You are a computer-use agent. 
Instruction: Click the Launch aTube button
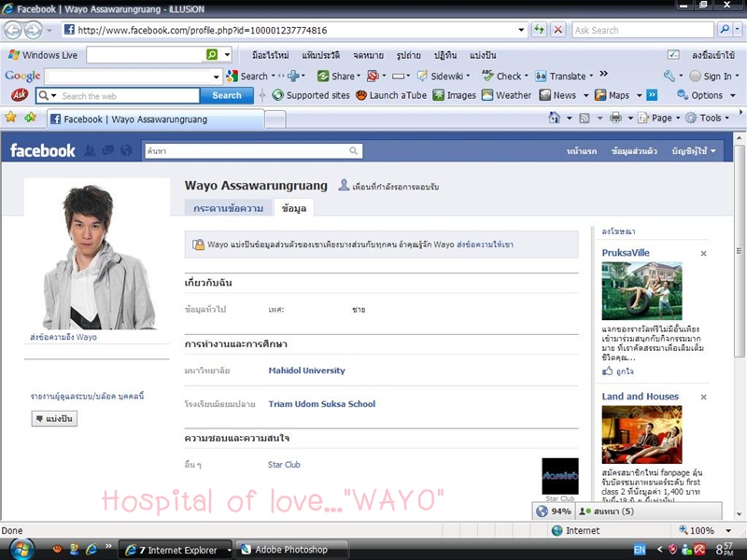(x=391, y=95)
